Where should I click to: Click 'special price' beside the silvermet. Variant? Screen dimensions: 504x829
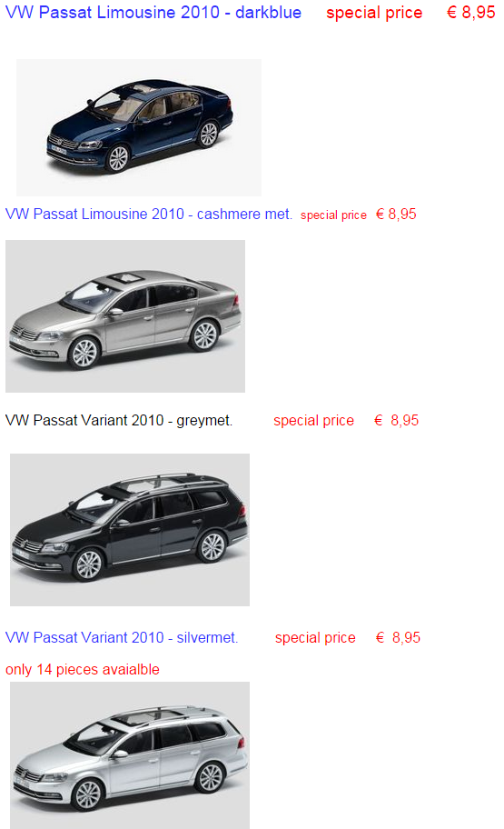315,638
